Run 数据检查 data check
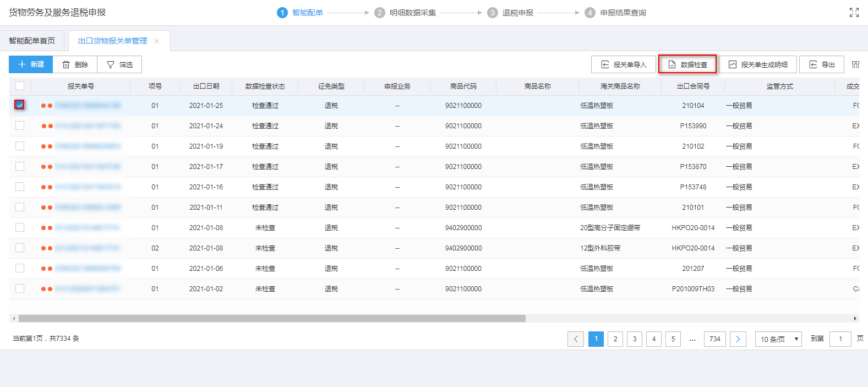The width and height of the screenshot is (868, 387). click(x=687, y=64)
